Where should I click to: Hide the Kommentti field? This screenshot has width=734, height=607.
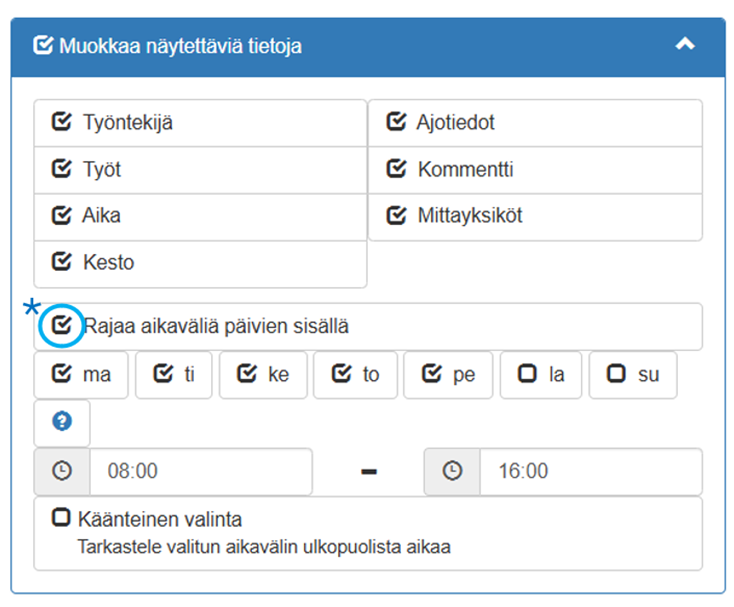(396, 169)
